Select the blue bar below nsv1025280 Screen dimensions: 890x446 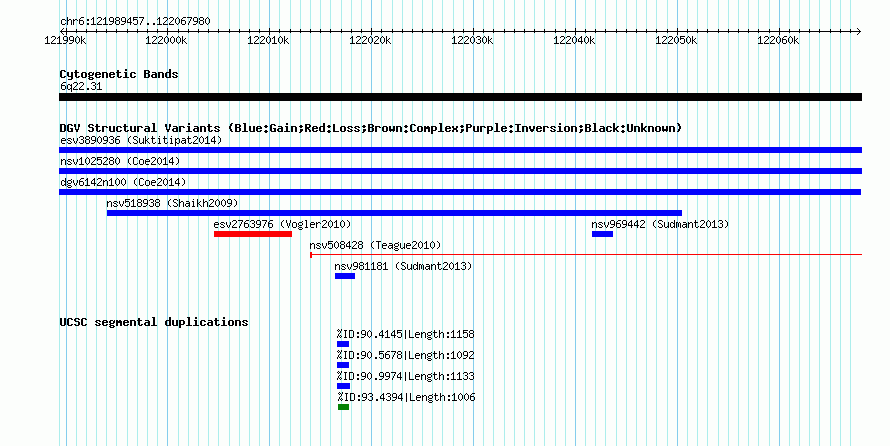pyautogui.click(x=460, y=171)
